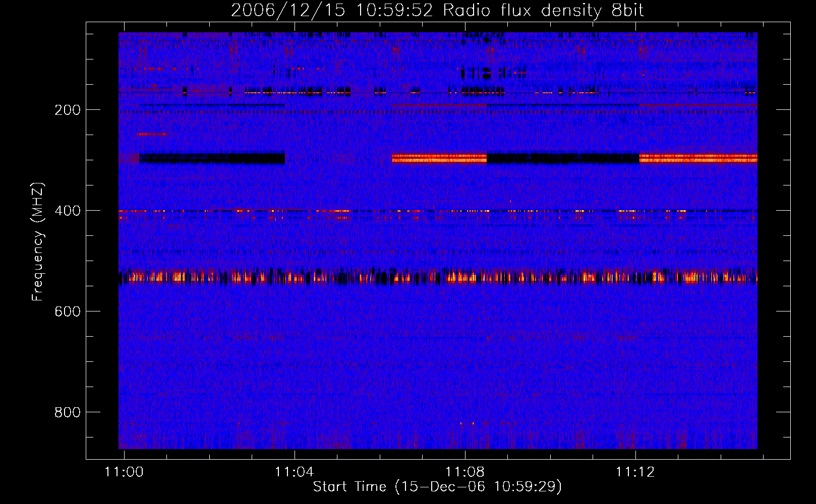The image size is (816, 504).
Task: Click the noisy orange band near 530 MHz
Action: click(x=438, y=277)
